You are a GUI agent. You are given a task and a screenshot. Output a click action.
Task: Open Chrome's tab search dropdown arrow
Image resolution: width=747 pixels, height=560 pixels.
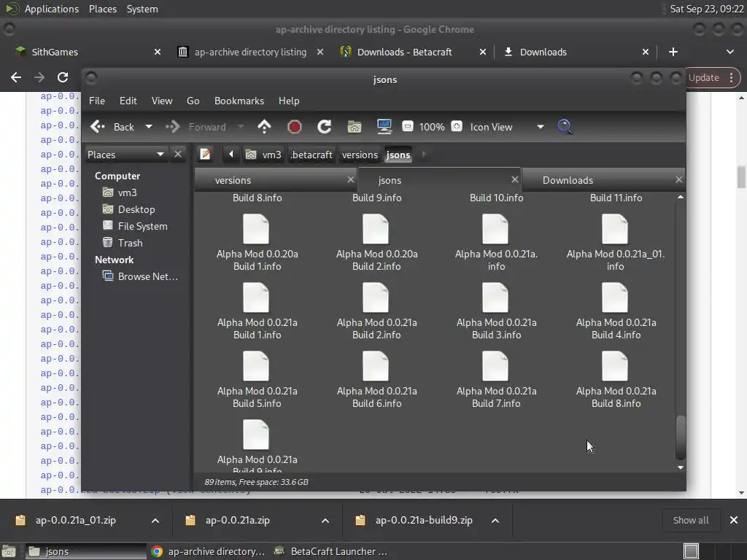click(729, 52)
